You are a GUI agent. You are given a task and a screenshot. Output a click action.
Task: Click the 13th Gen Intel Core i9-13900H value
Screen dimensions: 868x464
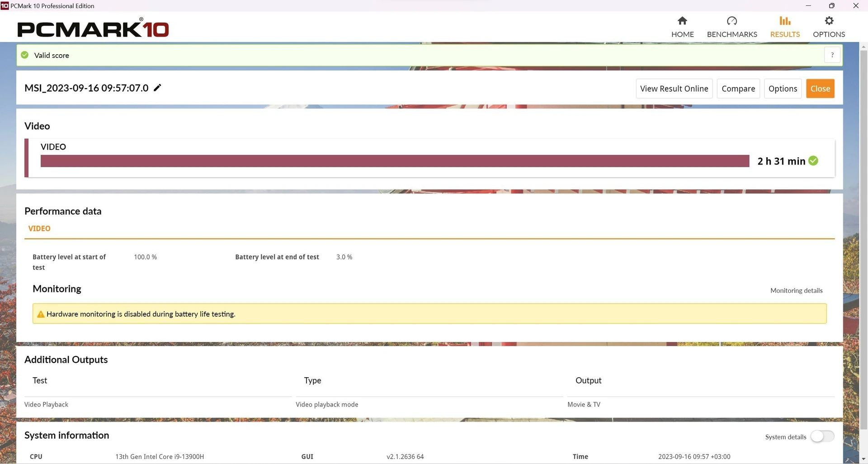tap(160, 457)
